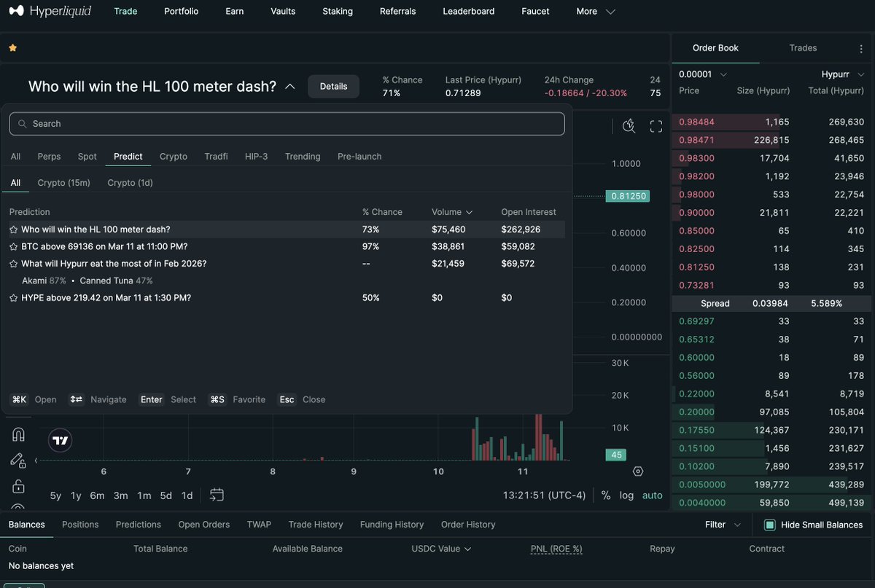Open the Faucet page

coord(537,12)
